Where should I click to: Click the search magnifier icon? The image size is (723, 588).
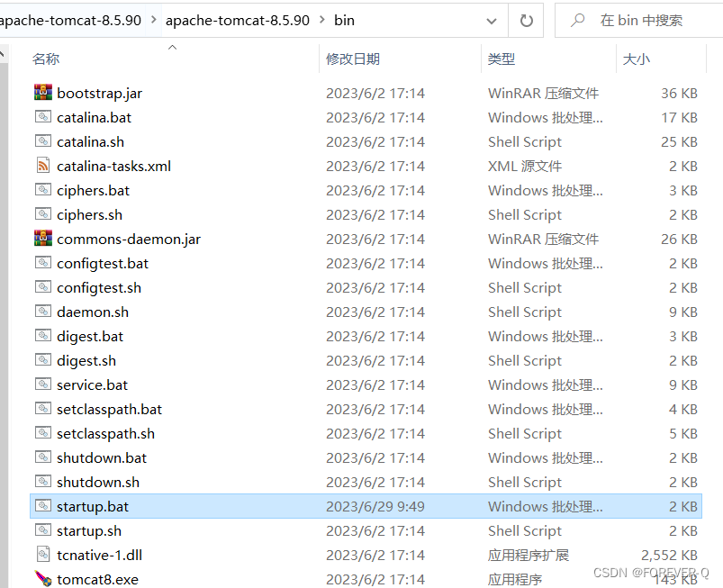[577, 21]
